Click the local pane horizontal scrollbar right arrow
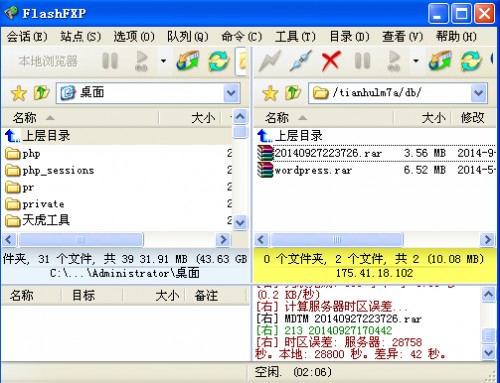The width and height of the screenshot is (500, 383). [x=223, y=239]
